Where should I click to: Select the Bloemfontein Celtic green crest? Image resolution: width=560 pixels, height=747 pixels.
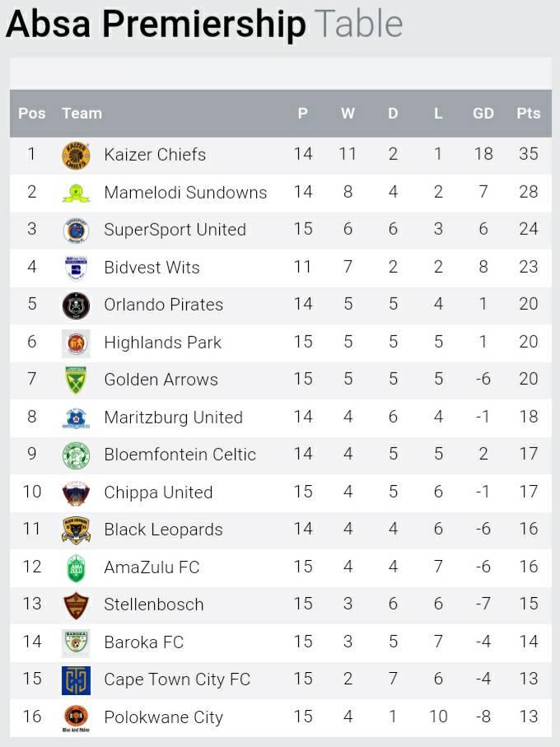[x=77, y=455]
